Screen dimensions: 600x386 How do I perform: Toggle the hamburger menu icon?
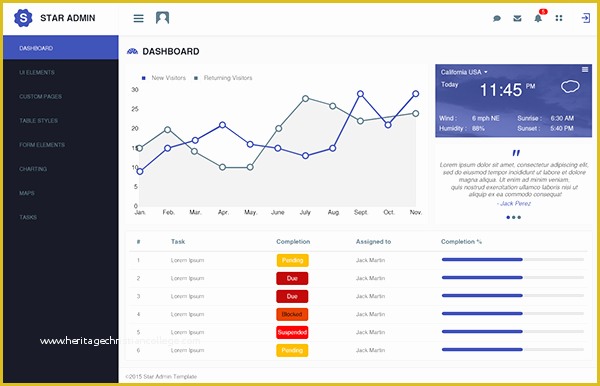click(139, 18)
